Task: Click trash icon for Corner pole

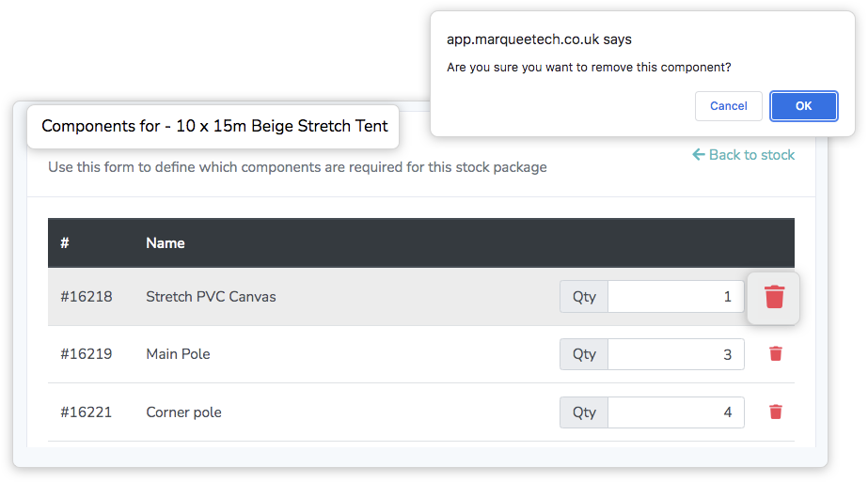Action: (776, 412)
